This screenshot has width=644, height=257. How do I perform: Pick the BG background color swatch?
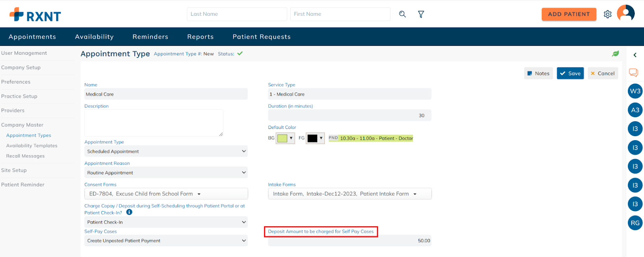[x=283, y=138]
